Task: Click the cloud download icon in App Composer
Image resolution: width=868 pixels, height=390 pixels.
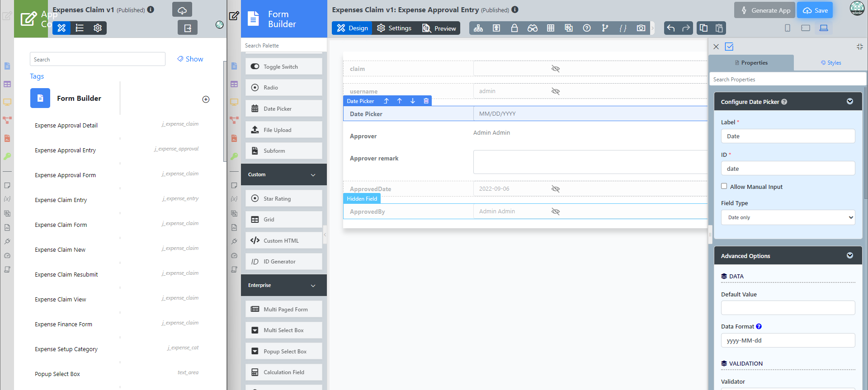Action: tap(182, 9)
